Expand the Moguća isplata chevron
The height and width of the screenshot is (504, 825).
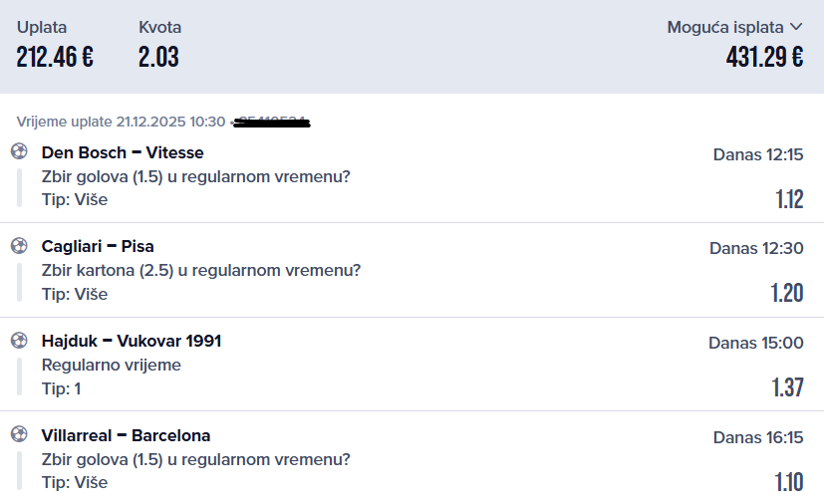(x=795, y=28)
